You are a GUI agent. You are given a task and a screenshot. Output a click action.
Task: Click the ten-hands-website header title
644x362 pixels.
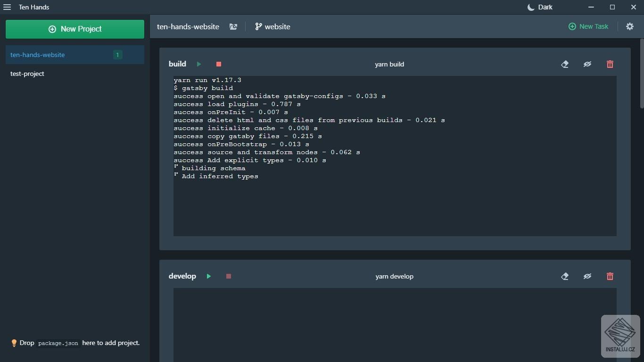coord(188,27)
